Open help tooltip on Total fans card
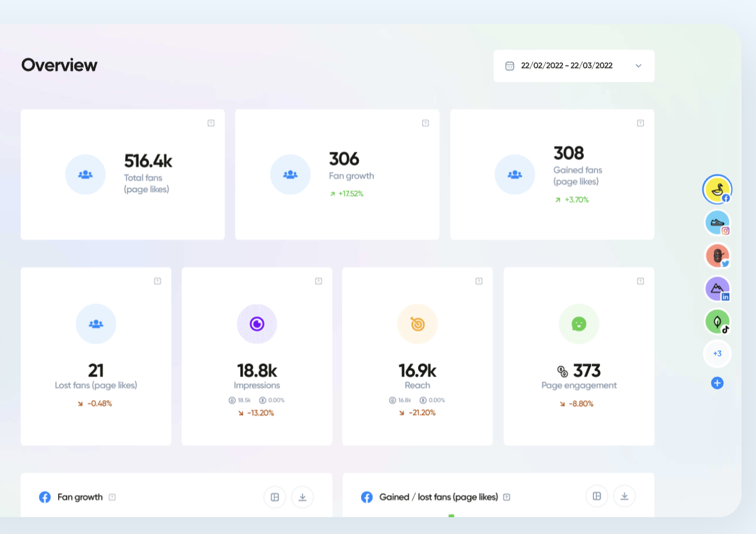756x534 pixels. tap(211, 122)
